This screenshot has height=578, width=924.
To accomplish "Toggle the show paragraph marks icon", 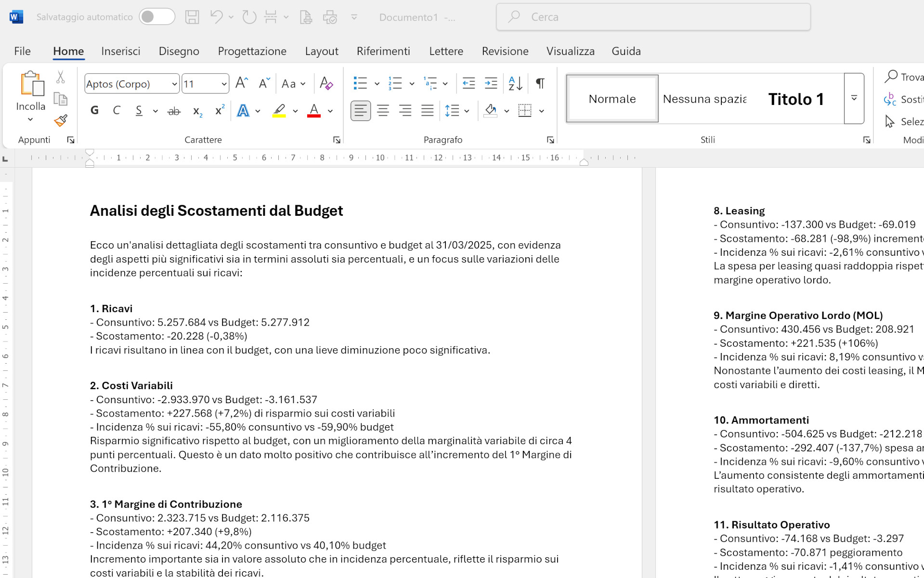I will coord(540,83).
